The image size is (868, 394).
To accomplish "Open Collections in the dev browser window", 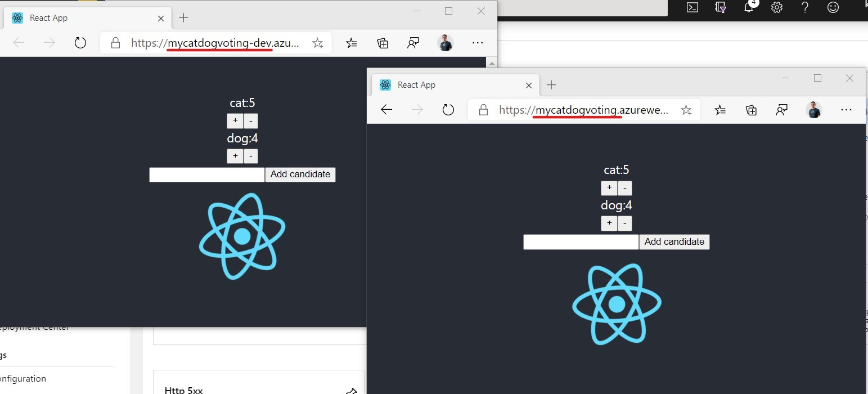I will (383, 43).
